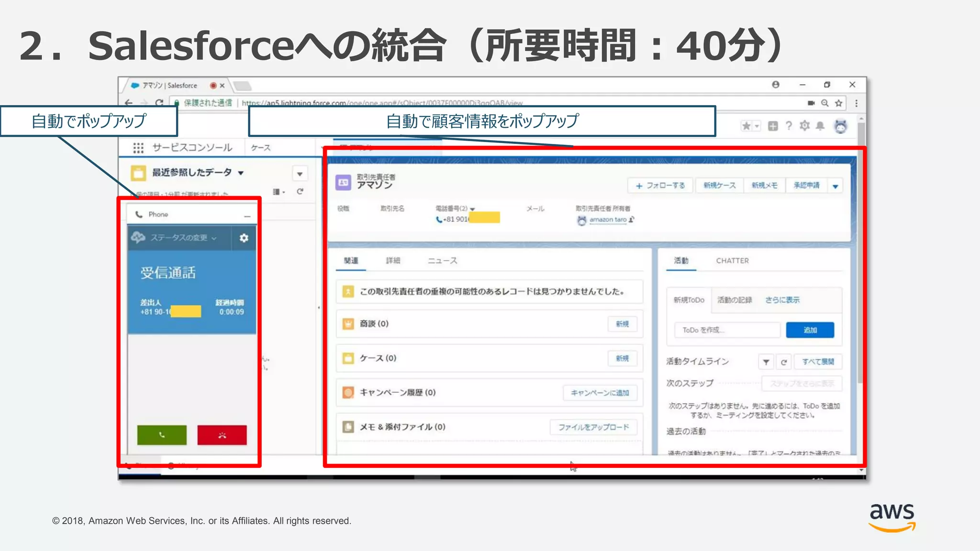Select the 活動の記録 sub-tab

[x=735, y=300]
